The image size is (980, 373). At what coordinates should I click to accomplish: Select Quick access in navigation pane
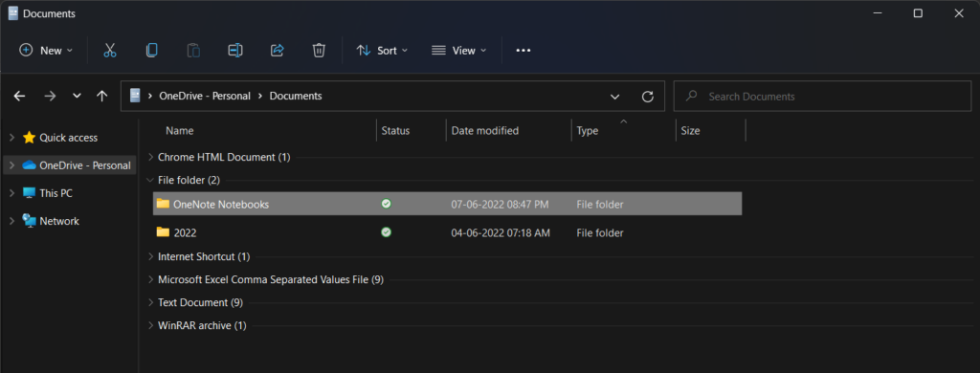pyautogui.click(x=69, y=138)
